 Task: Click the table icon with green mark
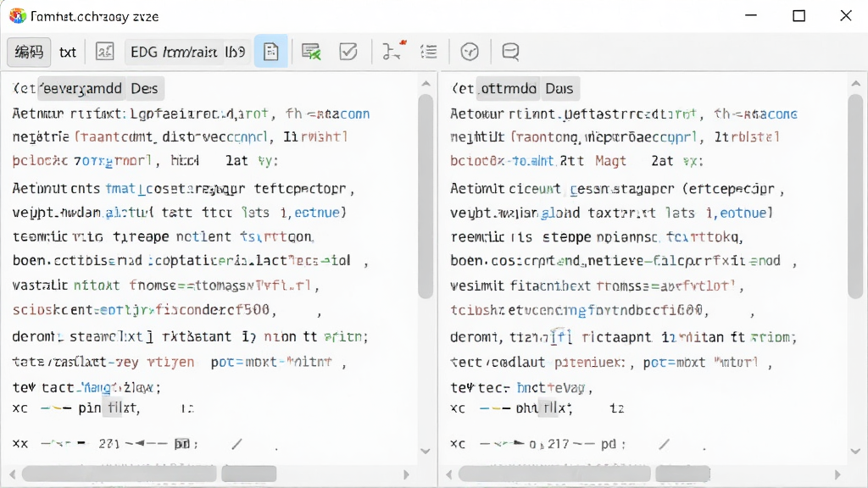click(x=311, y=52)
